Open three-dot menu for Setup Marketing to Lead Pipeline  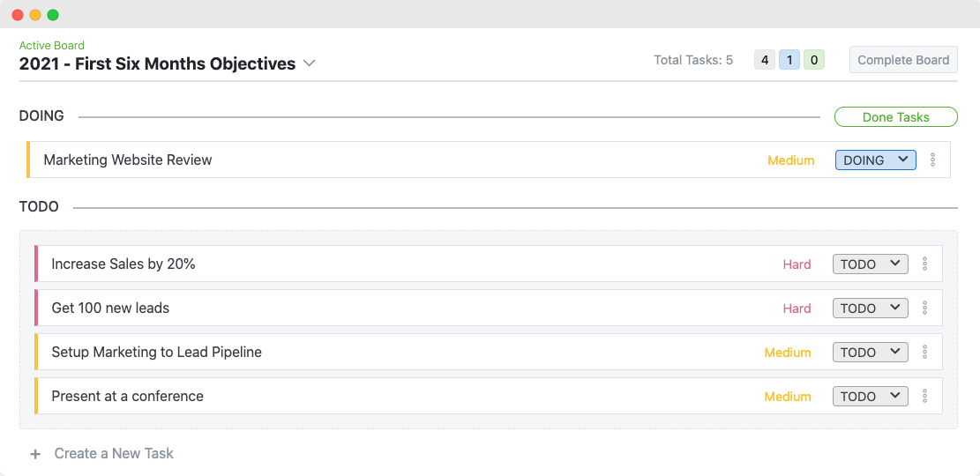click(x=924, y=352)
